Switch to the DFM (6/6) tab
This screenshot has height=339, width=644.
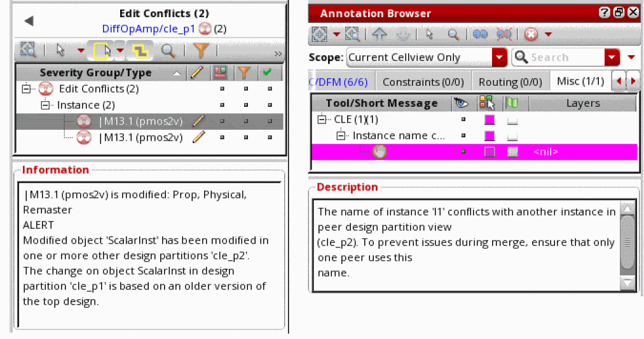341,82
